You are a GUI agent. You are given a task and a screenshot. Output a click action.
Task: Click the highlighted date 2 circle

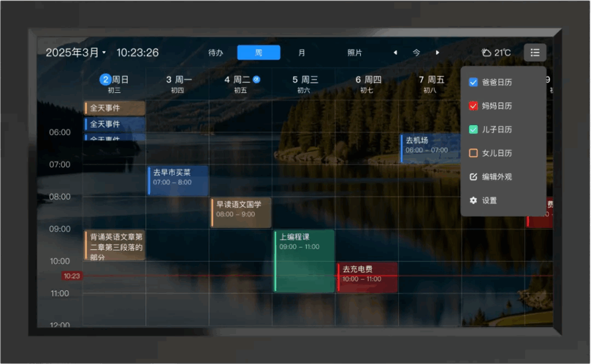point(105,80)
